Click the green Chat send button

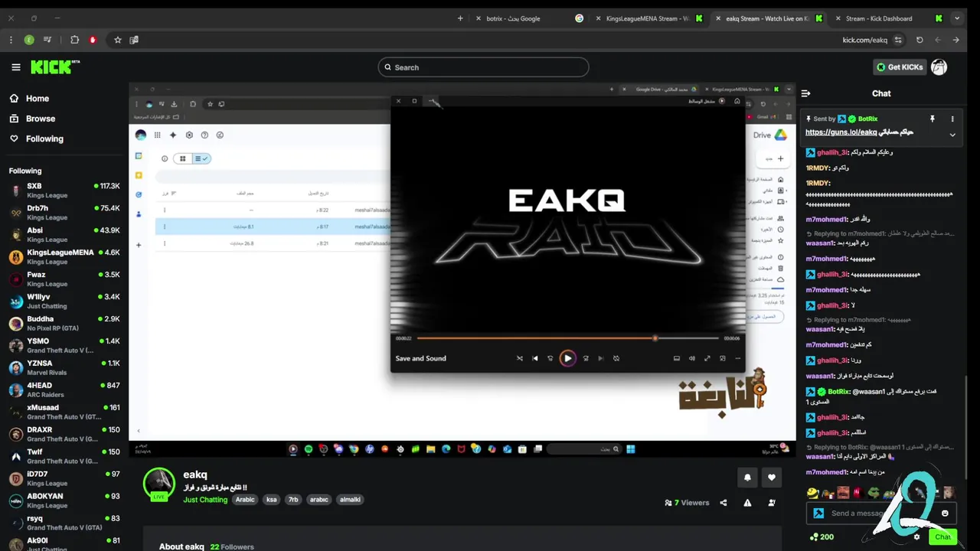(x=942, y=537)
